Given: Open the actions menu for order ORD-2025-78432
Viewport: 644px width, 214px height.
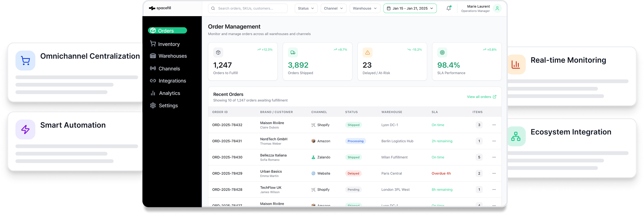Looking at the screenshot, I should point(494,125).
